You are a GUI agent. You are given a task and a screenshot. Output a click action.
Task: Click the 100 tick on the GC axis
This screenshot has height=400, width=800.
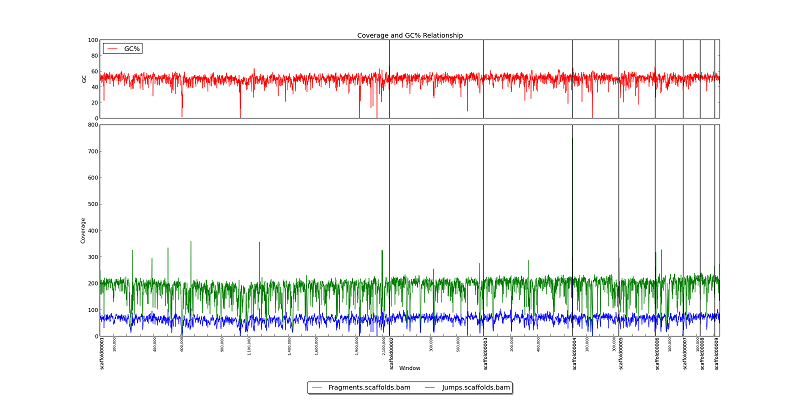tap(92, 41)
